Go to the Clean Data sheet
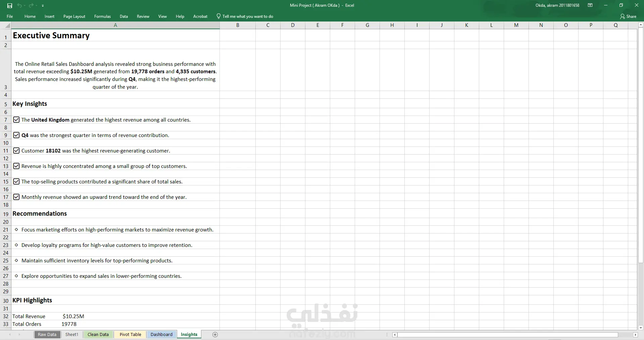This screenshot has height=340, width=644. point(98,335)
